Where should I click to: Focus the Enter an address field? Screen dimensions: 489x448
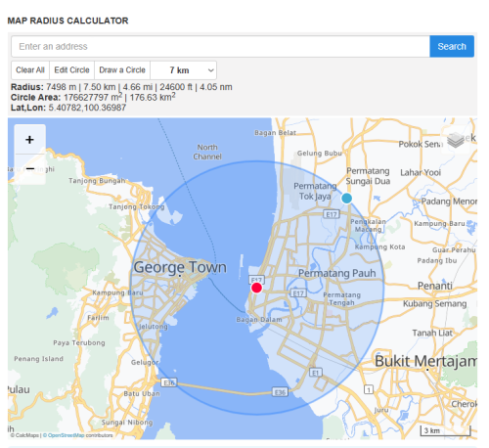[221, 46]
